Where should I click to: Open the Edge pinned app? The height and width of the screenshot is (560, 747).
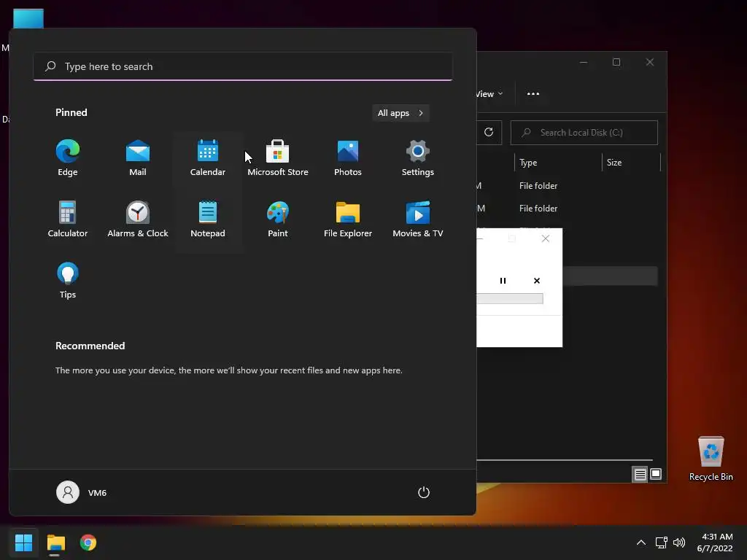click(68, 158)
